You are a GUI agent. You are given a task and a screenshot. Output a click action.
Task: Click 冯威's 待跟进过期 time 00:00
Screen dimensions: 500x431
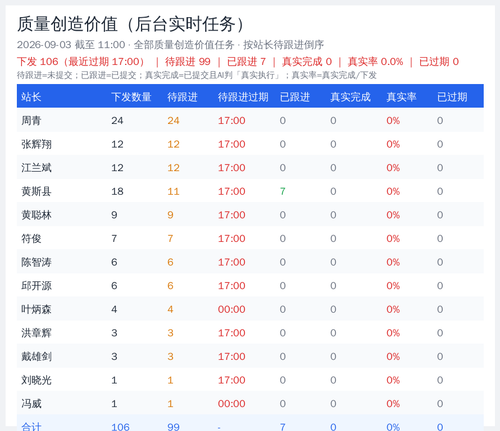coord(232,404)
